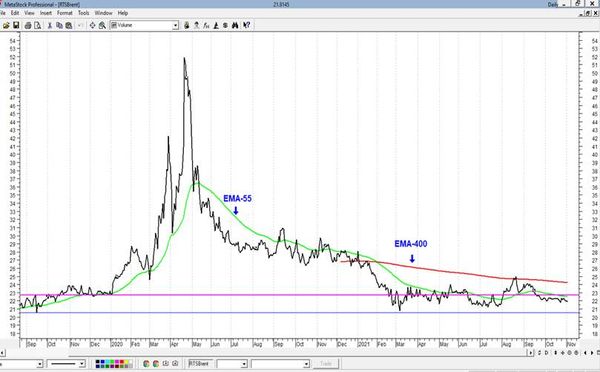Click the context help arrow icon
Viewport: 600px width, 372px height.
tap(246, 25)
